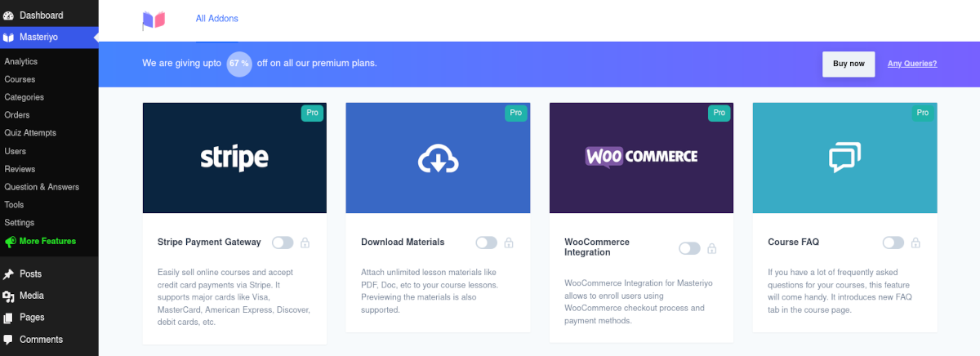The width and height of the screenshot is (980, 356).
Task: Open Reviews in Masteriyo submenu
Action: (20, 169)
